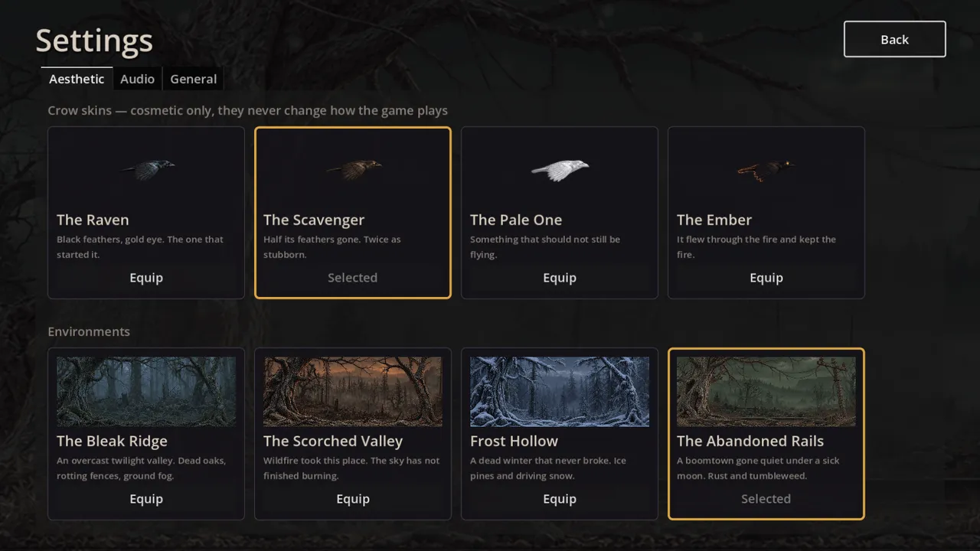
Task: Equip The Scorched Valley environment
Action: [353, 499]
